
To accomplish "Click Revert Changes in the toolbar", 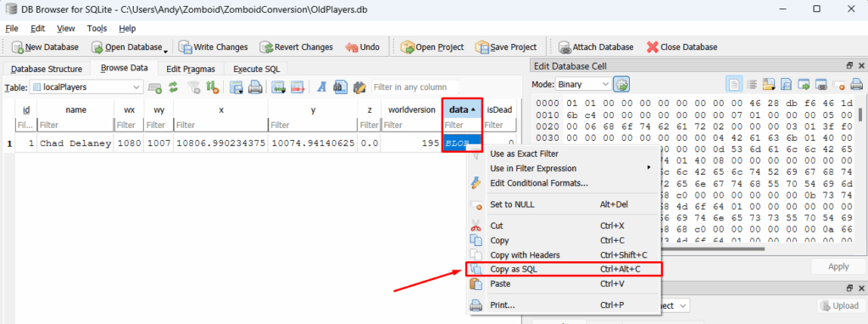I will pos(296,47).
